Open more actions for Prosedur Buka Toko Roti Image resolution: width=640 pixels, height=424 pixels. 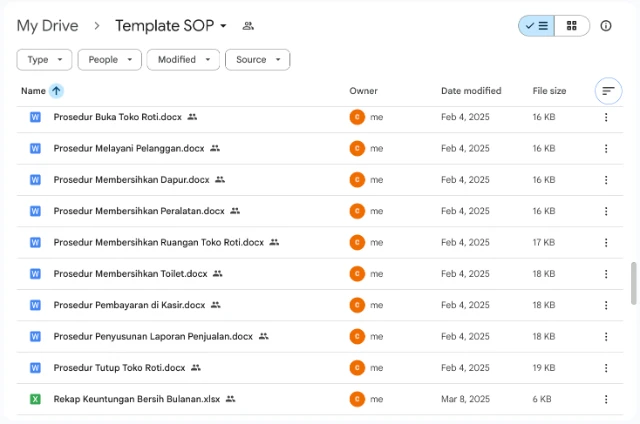pyautogui.click(x=606, y=117)
